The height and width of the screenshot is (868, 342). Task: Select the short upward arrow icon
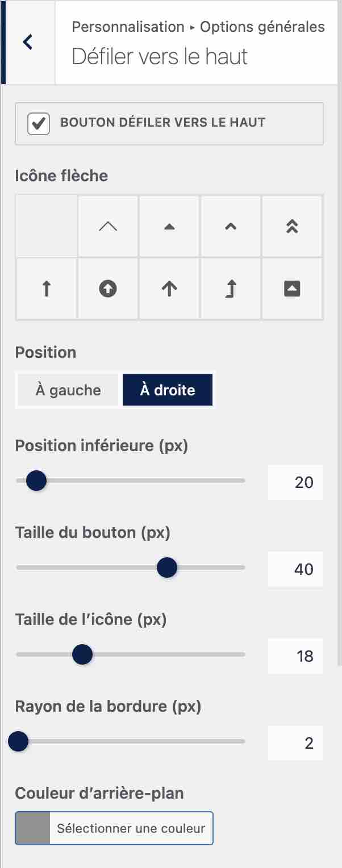click(46, 288)
